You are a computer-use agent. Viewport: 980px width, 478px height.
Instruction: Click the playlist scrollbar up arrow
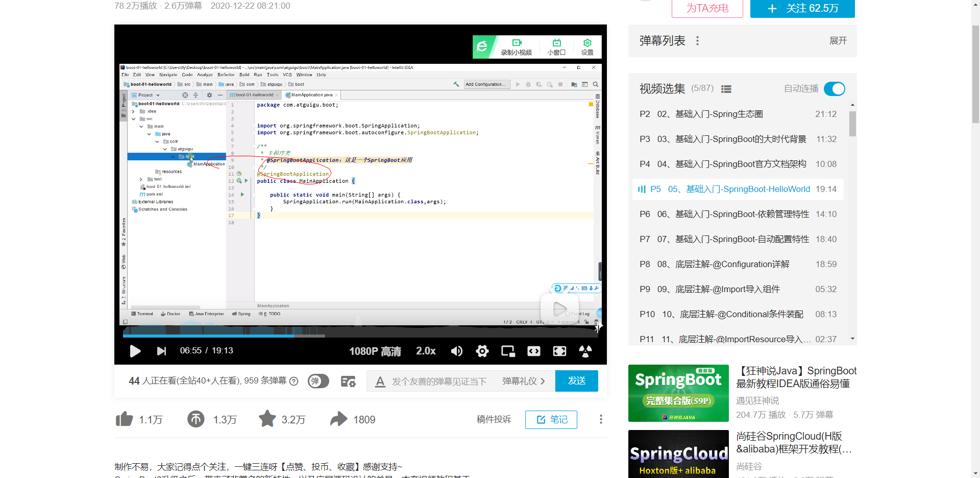click(x=852, y=105)
